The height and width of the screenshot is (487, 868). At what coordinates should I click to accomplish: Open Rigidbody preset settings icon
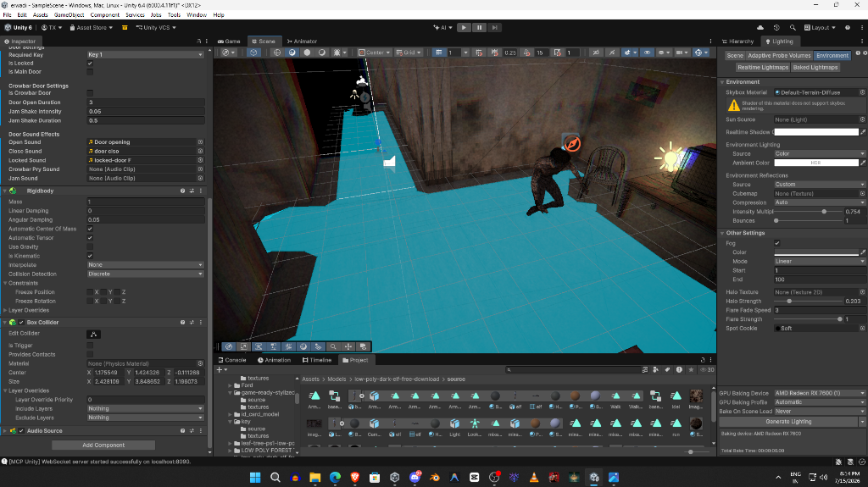(x=192, y=191)
